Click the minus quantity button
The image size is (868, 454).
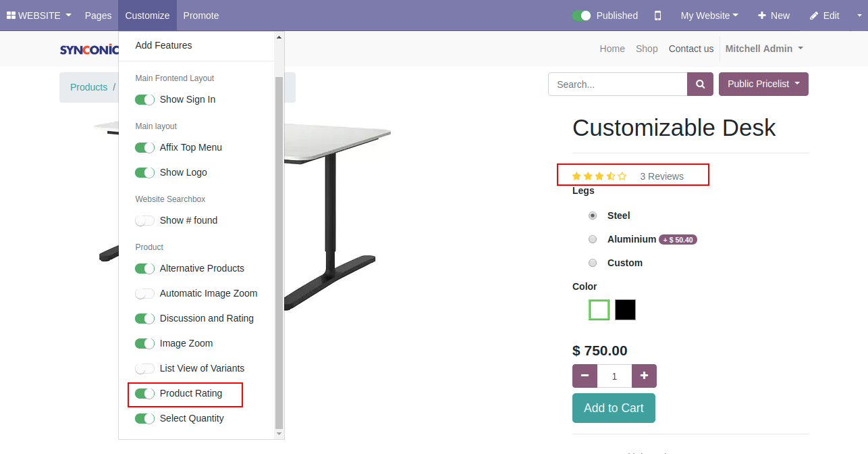(x=585, y=376)
